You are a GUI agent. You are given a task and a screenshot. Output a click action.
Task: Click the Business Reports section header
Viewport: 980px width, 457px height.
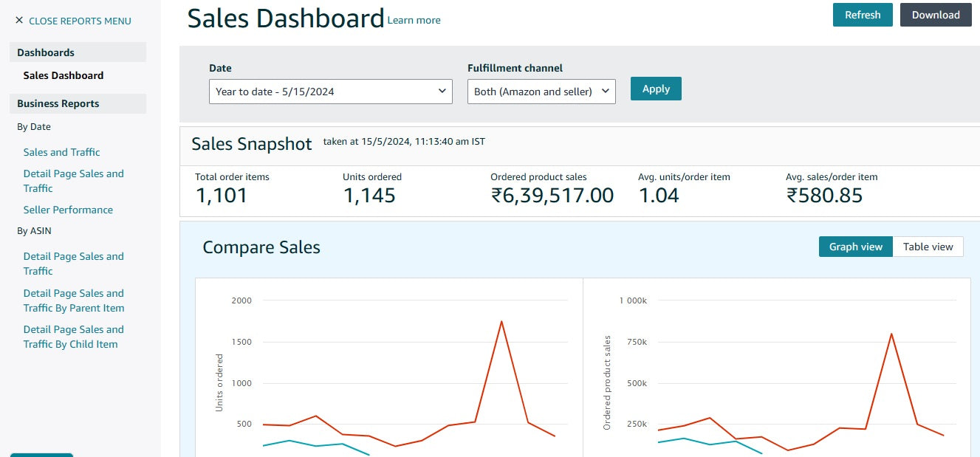(58, 103)
